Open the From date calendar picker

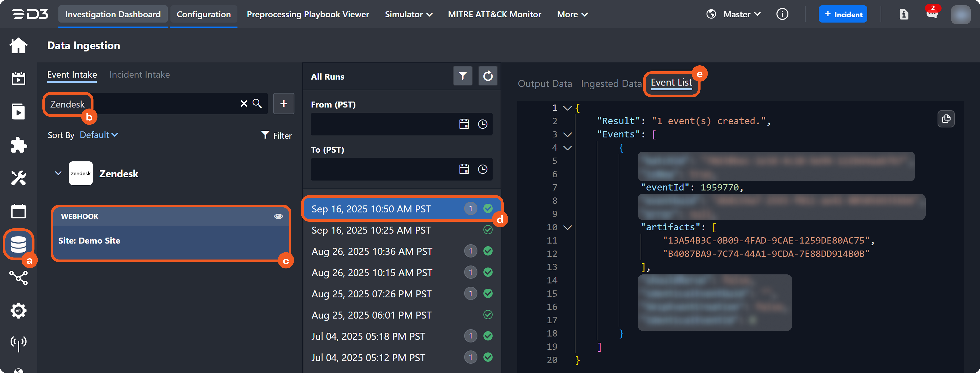point(464,124)
